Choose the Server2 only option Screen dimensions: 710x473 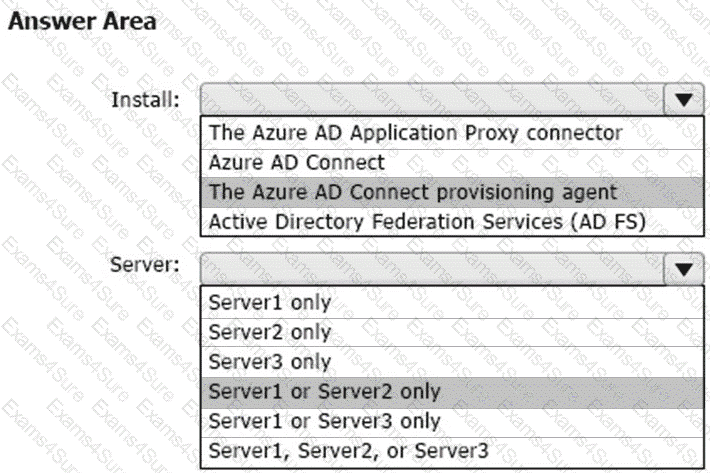268,331
